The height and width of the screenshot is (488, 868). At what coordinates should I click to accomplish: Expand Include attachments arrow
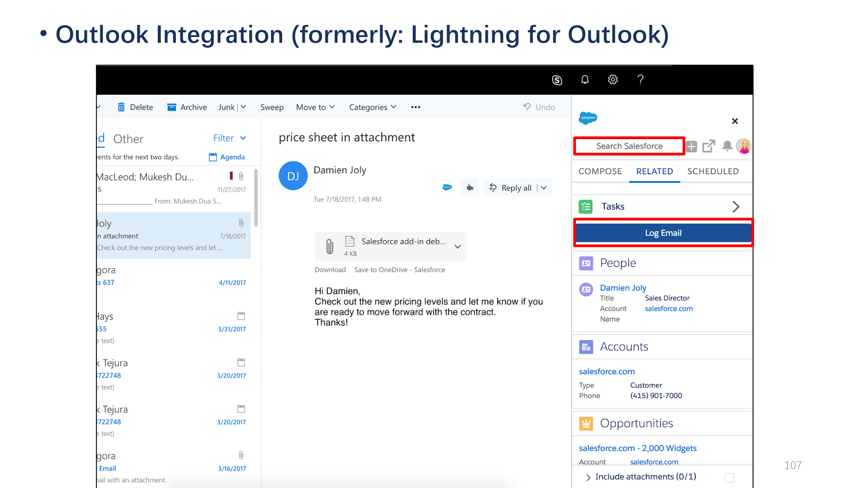[x=588, y=477]
